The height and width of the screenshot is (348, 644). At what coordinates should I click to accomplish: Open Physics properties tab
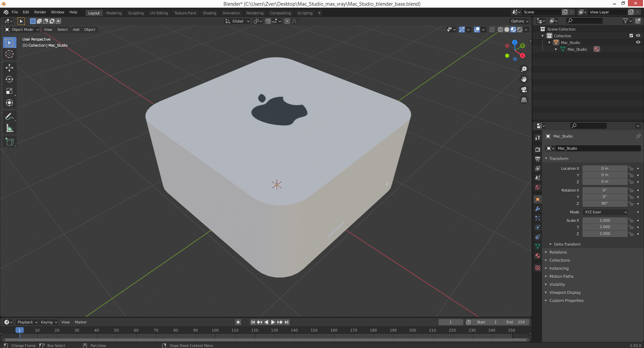pyautogui.click(x=538, y=228)
